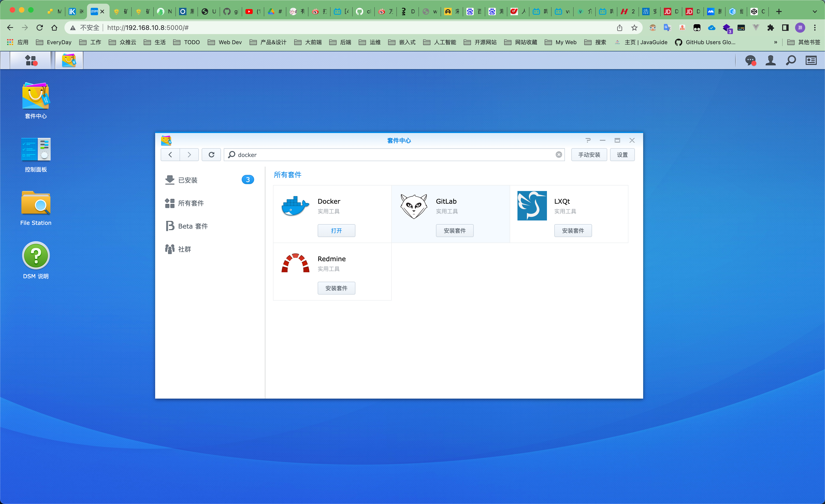Click the GitLab package title

tap(446, 201)
